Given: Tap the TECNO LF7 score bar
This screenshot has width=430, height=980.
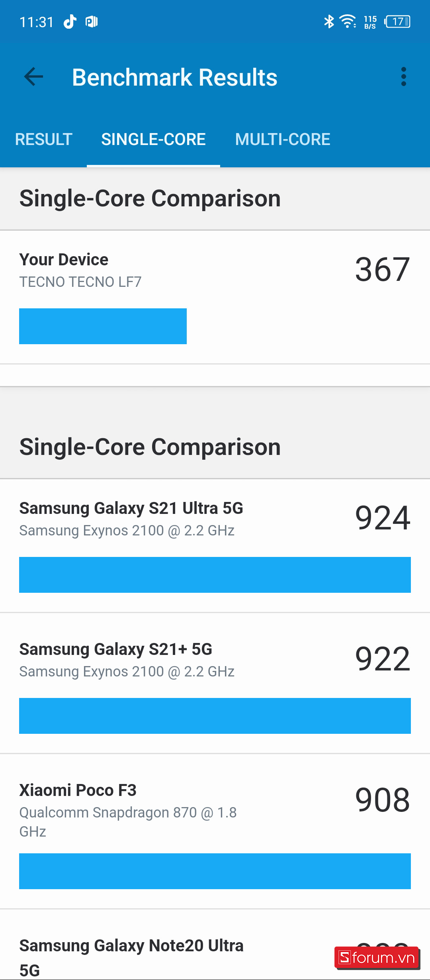Looking at the screenshot, I should click(x=103, y=326).
